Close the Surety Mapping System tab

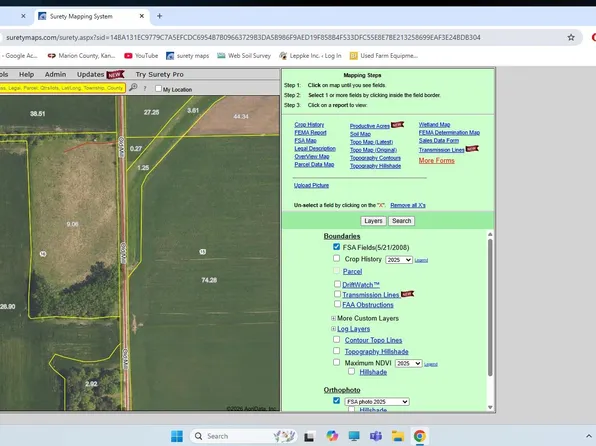[142, 16]
